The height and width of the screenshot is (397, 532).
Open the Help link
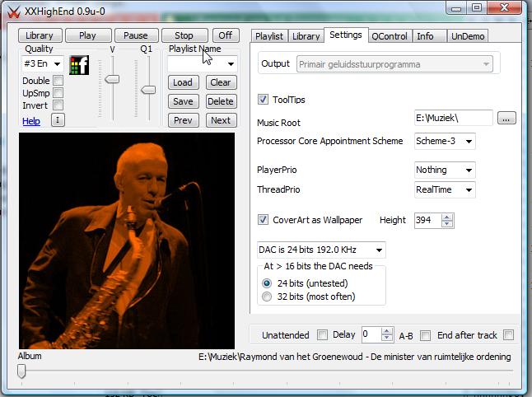tap(31, 121)
